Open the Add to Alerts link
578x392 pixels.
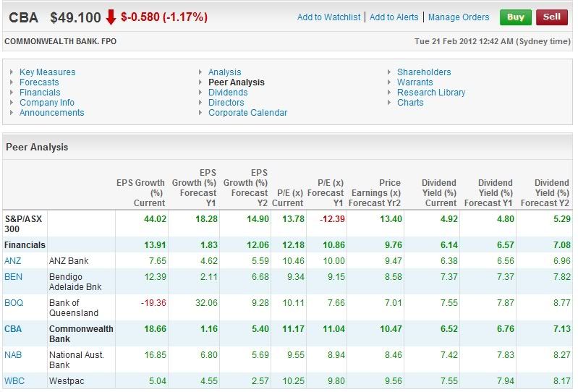pyautogui.click(x=394, y=17)
